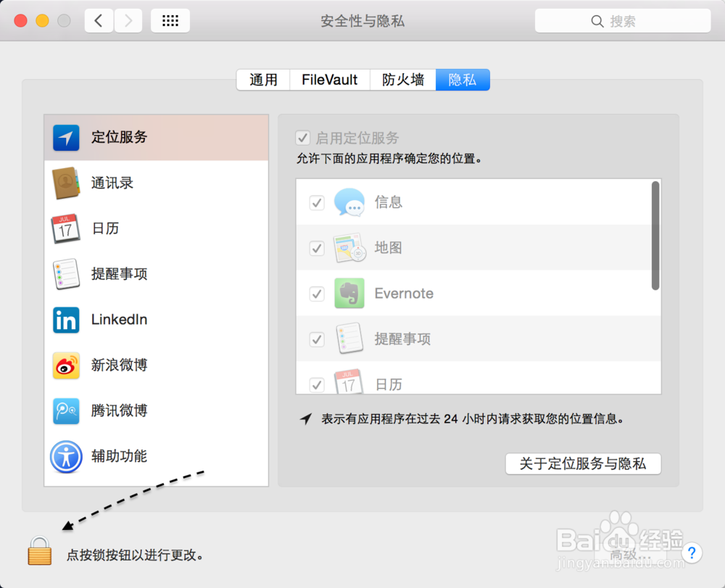Click 关于定位服务与隐私 button
The height and width of the screenshot is (588, 725).
click(x=583, y=463)
